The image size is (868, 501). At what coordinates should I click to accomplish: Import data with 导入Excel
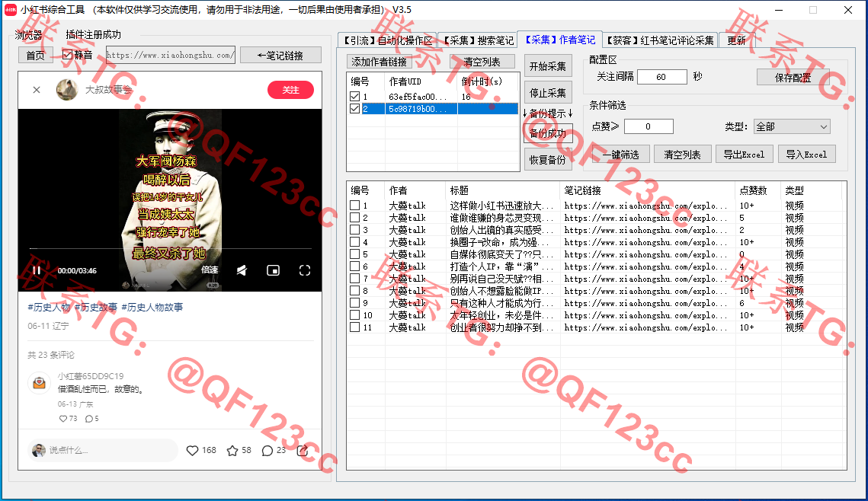coord(806,155)
